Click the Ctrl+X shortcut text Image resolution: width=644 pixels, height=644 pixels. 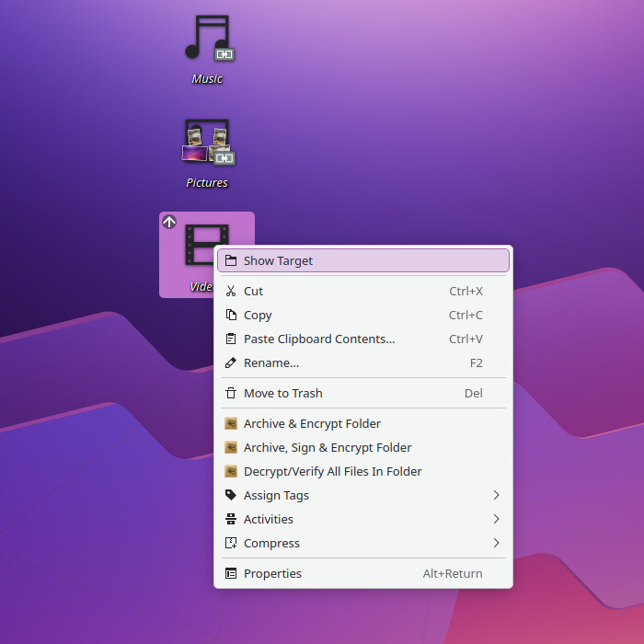[466, 291]
